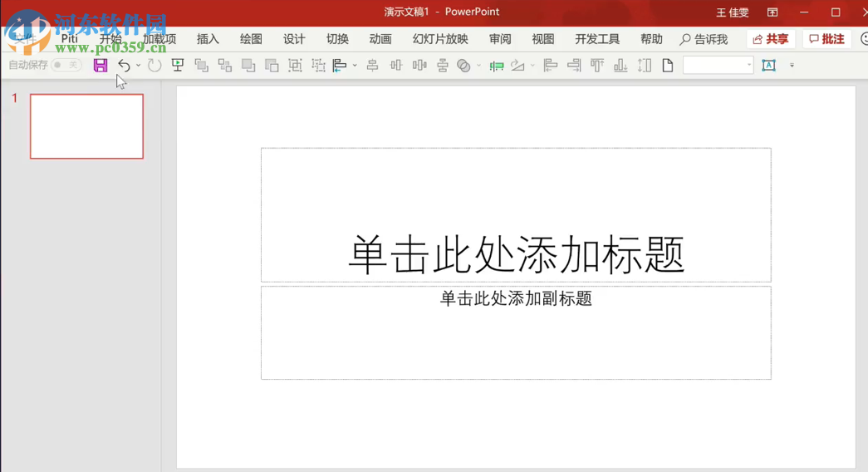868x472 pixels.
Task: Click the Align Left icon
Action: (550, 66)
